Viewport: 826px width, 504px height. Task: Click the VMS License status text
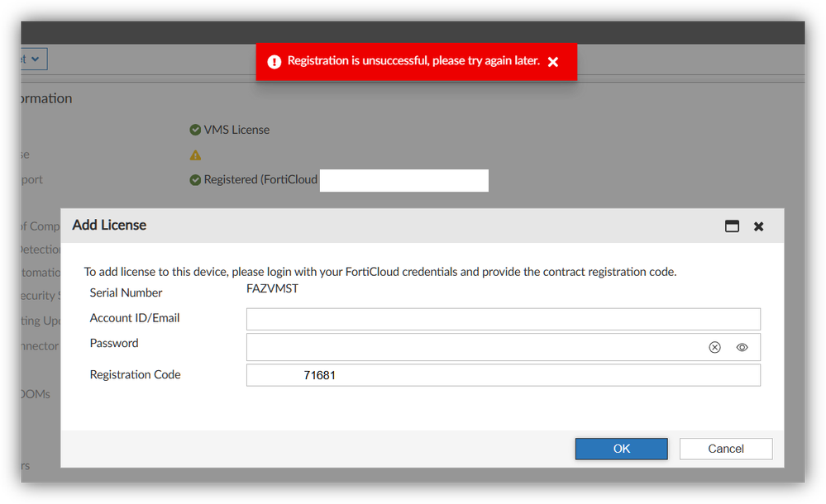(x=236, y=130)
